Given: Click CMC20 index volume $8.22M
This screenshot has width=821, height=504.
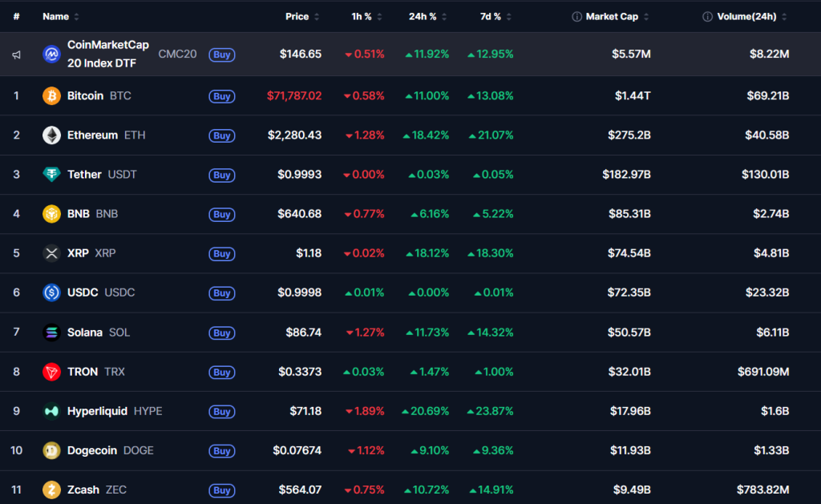Looking at the screenshot, I should (769, 54).
